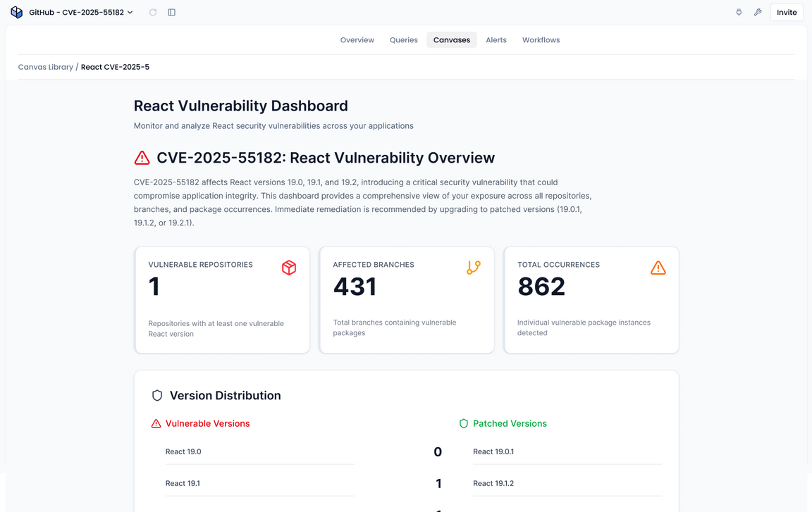Select the branch icon on Affected Branches card

click(x=474, y=268)
